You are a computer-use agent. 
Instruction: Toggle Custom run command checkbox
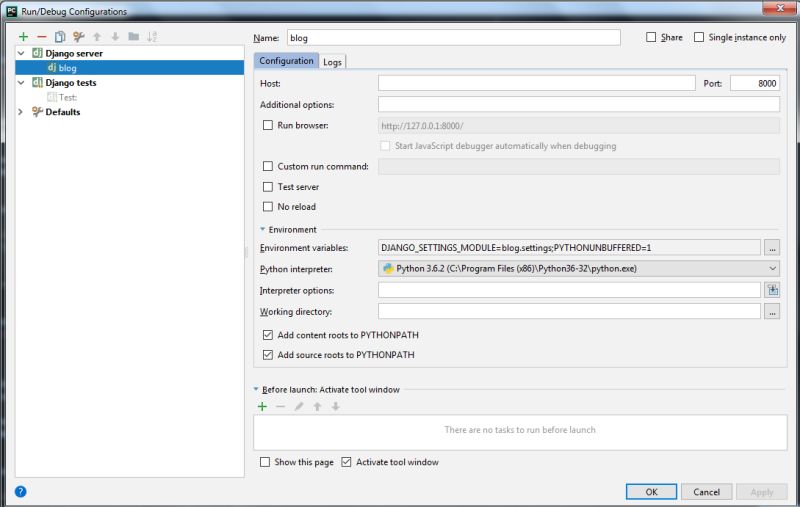point(268,166)
